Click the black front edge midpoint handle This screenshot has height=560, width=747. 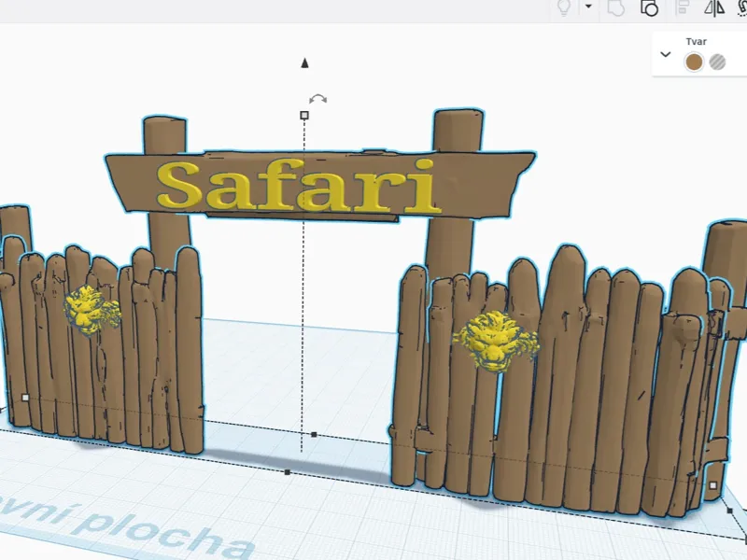pyautogui.click(x=288, y=472)
